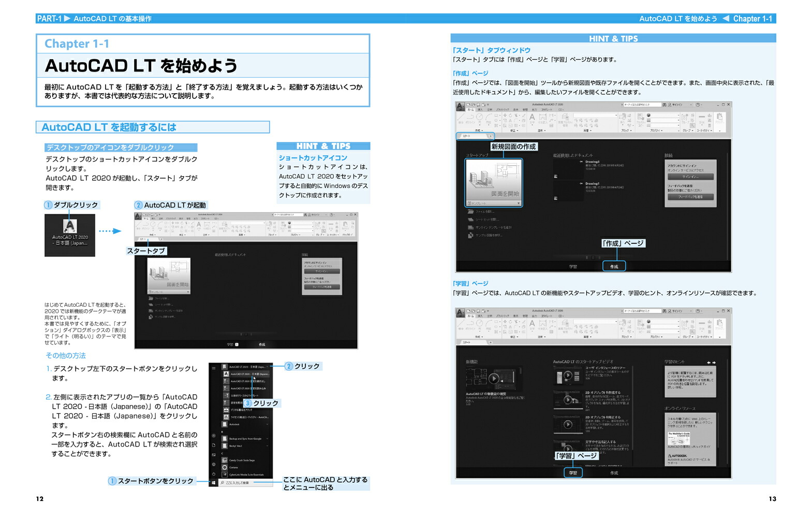The image size is (812, 518).
Task: Expand the ブロック panel in 作成 screenshot ribbon
Action: [626, 131]
